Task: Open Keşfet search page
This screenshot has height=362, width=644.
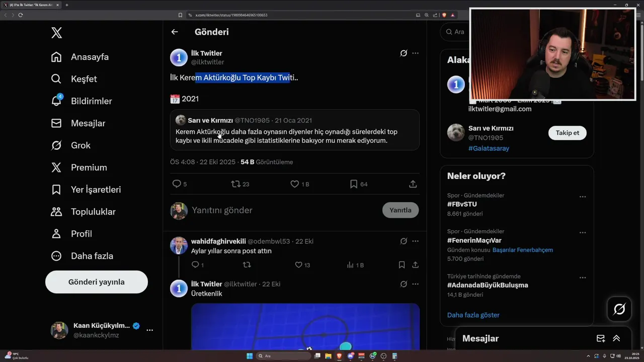Action: (x=74, y=79)
